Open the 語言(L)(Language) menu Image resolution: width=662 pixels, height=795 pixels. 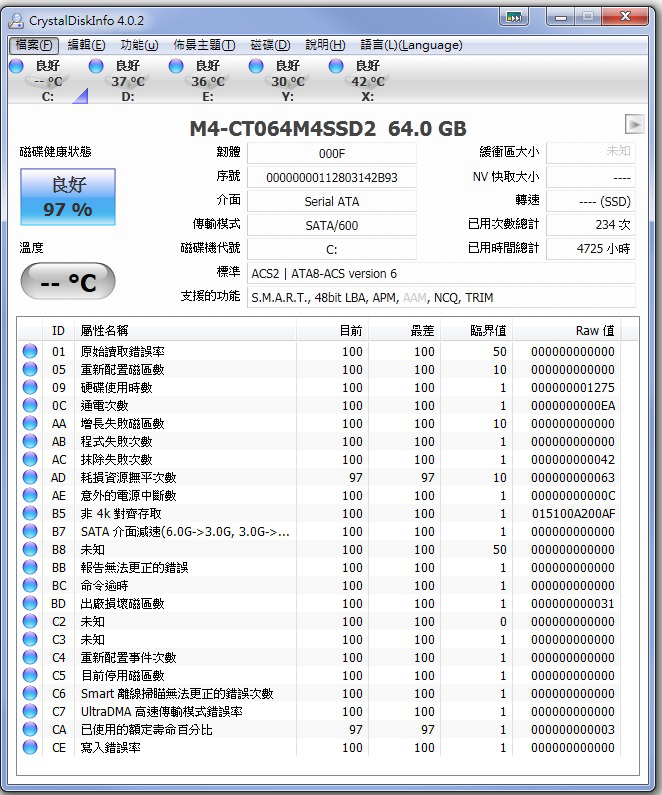coord(411,45)
